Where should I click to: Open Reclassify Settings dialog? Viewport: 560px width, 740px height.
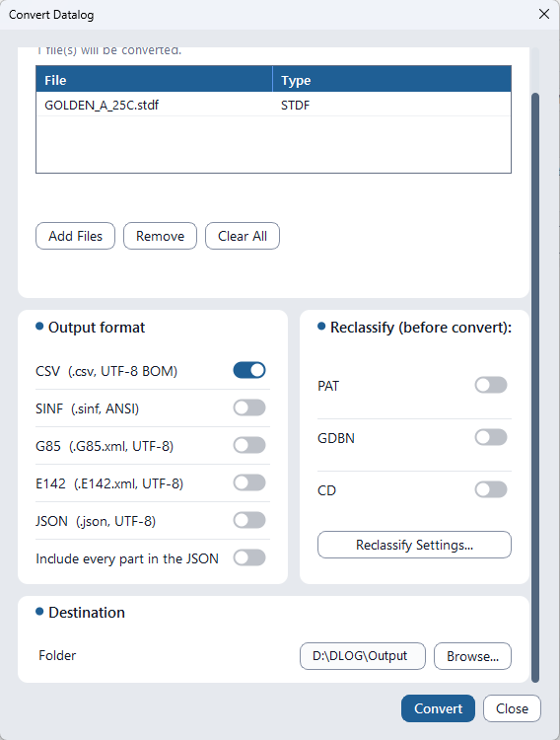[414, 545]
